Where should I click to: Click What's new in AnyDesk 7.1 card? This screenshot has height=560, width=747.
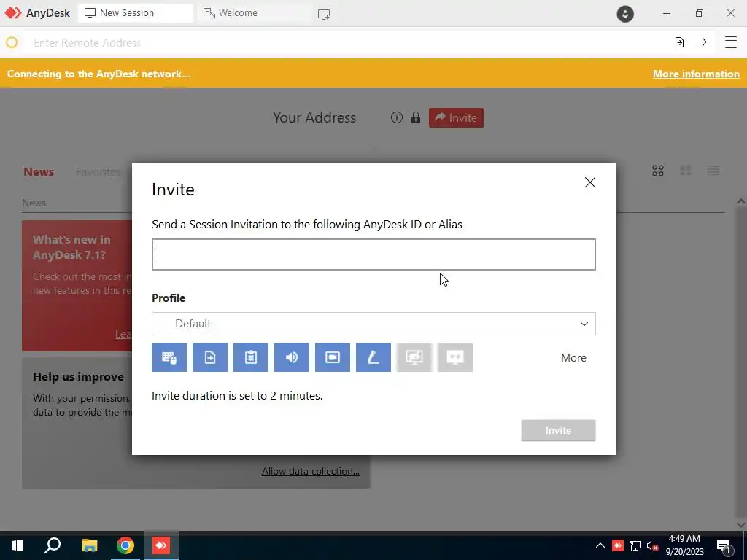[77, 286]
